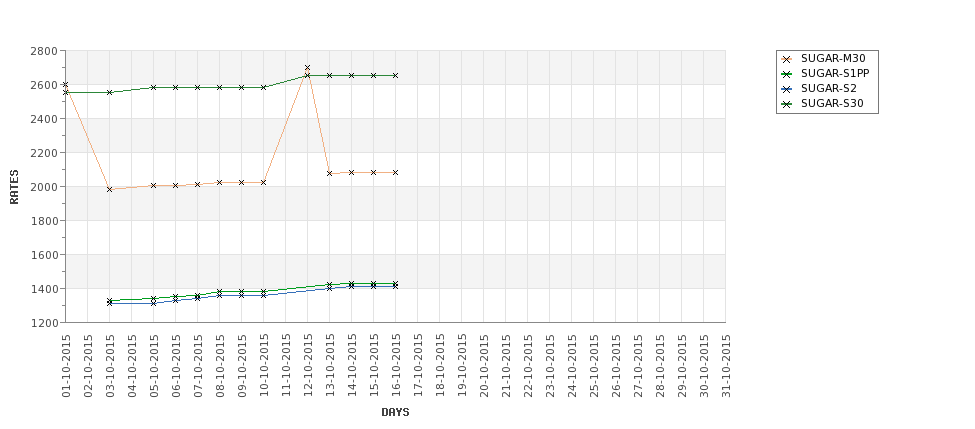Click the RATES y-axis title
The image size is (975, 429).
pos(14,187)
